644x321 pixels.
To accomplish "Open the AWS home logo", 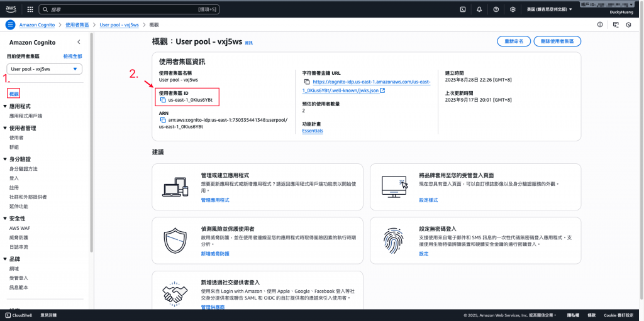I will [x=11, y=9].
